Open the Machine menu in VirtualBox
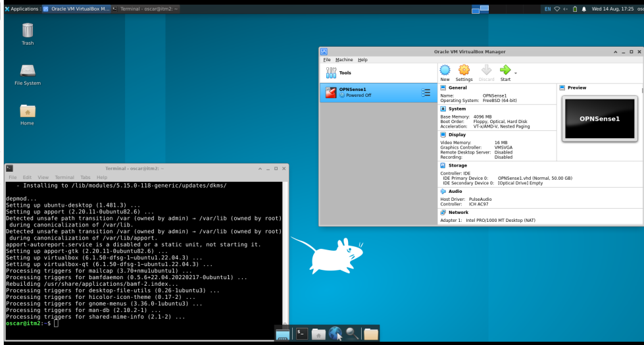Viewport: 644px width, 345px height. 344,60
